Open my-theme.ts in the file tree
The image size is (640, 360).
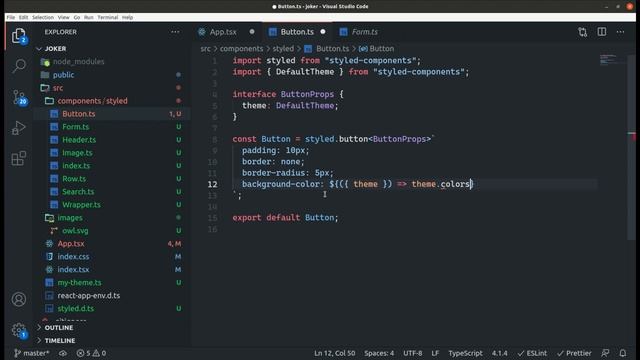click(x=112, y=282)
